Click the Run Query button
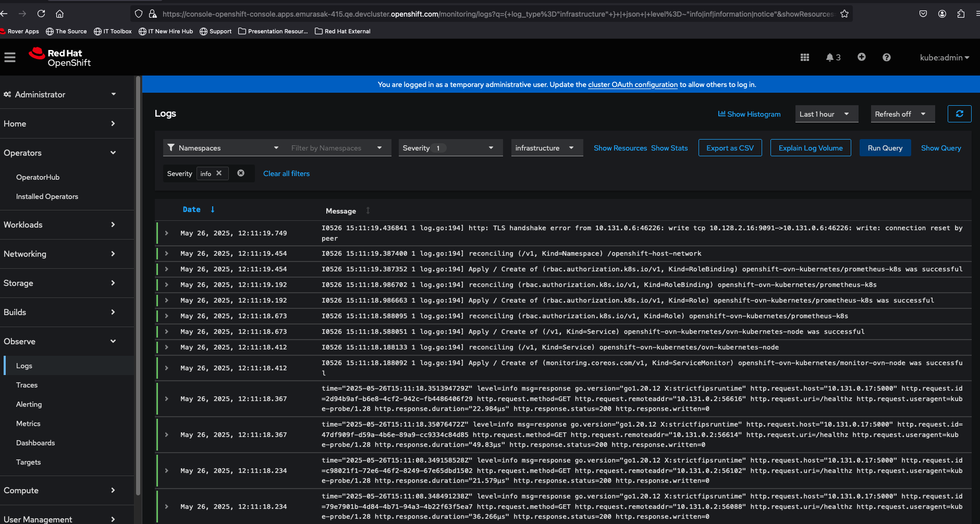Viewport: 980px width, 524px height. [x=885, y=148]
